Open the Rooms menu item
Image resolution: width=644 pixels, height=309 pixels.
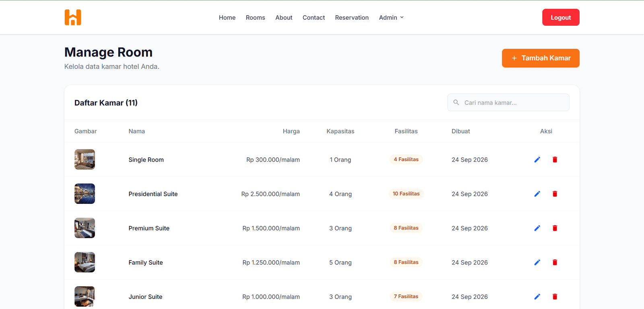click(x=255, y=17)
